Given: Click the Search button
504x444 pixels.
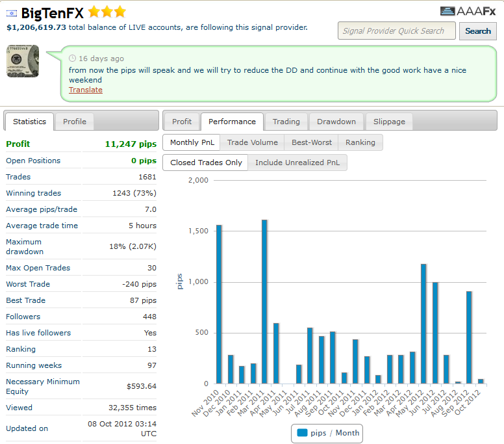Looking at the screenshot, I should pyautogui.click(x=477, y=31).
